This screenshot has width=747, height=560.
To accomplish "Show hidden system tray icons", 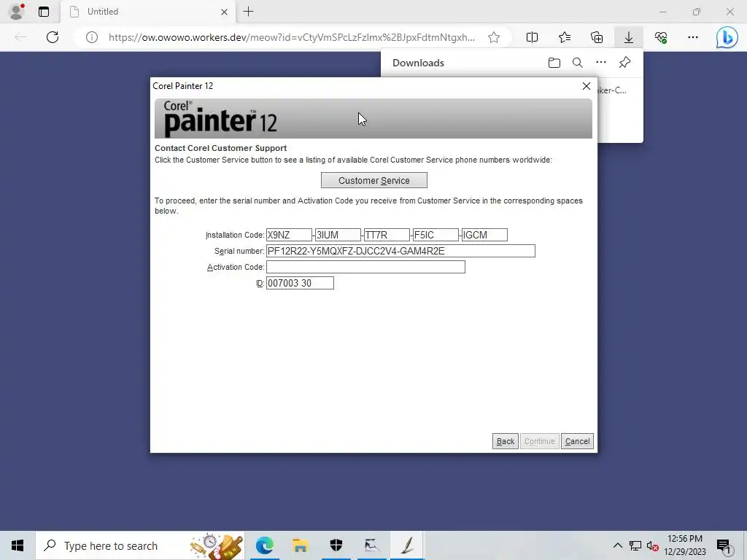I will point(617,545).
